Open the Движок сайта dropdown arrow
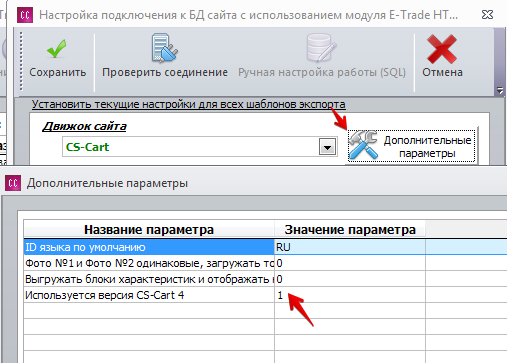This screenshot has height=363, width=507. click(327, 147)
